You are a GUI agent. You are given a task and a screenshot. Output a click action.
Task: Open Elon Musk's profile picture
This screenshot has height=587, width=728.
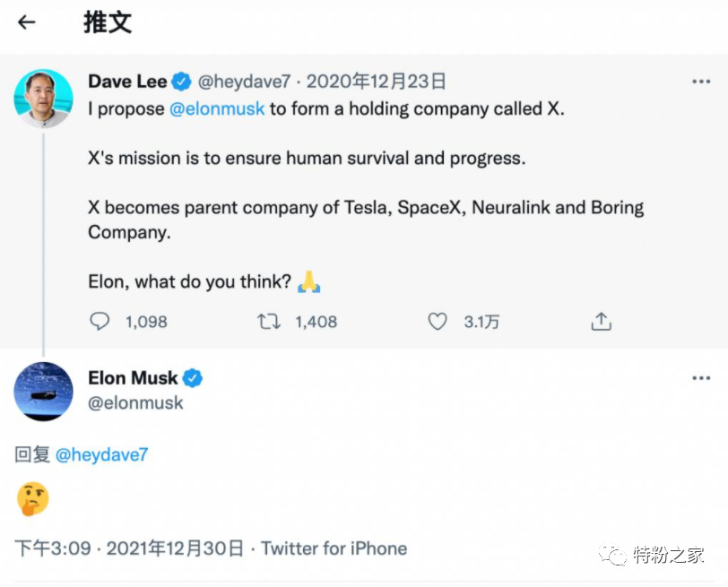(x=43, y=392)
